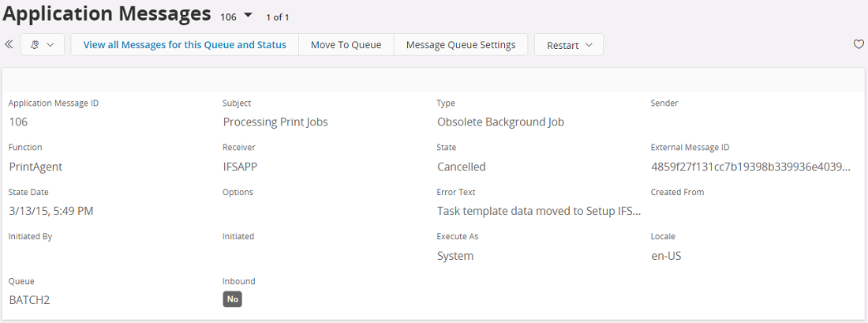Click the Application Message ID value 106

point(19,122)
